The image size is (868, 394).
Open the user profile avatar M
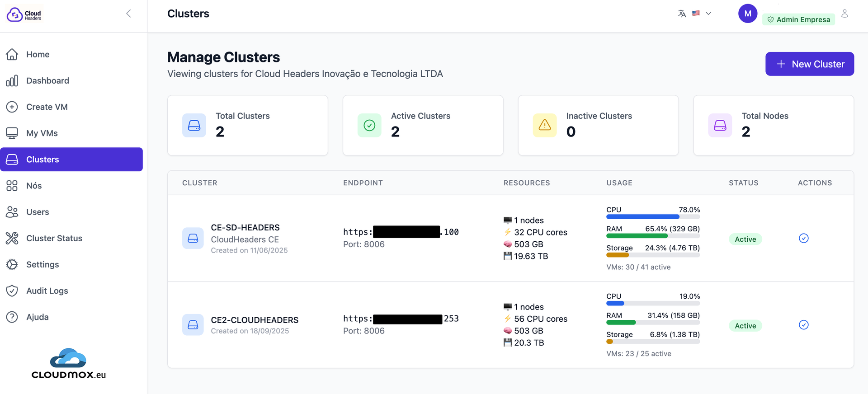pyautogui.click(x=747, y=14)
